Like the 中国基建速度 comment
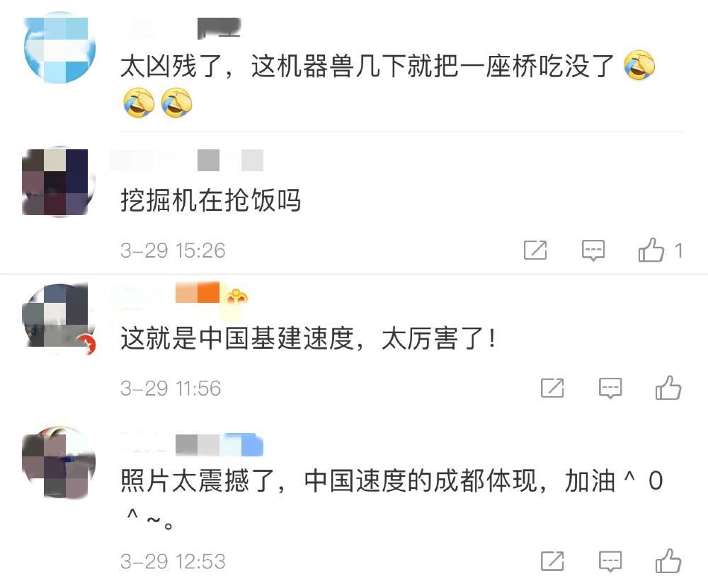 [668, 388]
